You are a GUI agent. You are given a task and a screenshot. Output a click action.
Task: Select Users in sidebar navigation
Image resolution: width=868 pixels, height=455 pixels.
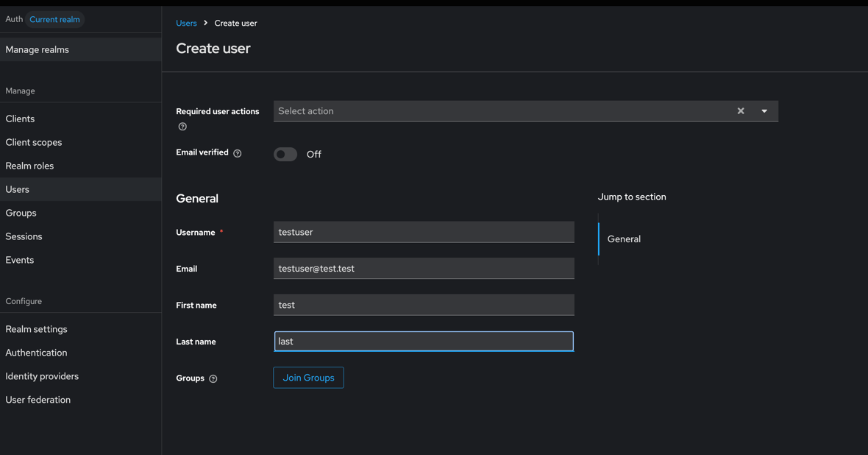[81, 189]
